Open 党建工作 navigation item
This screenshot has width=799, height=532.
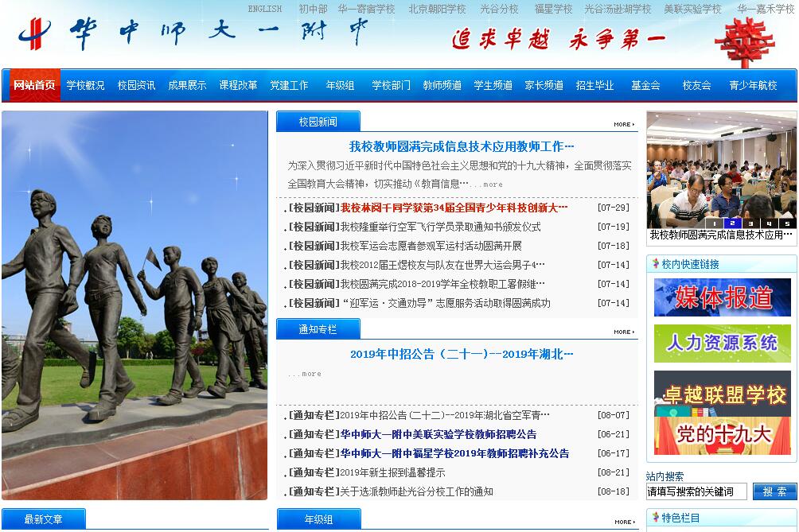coord(290,85)
